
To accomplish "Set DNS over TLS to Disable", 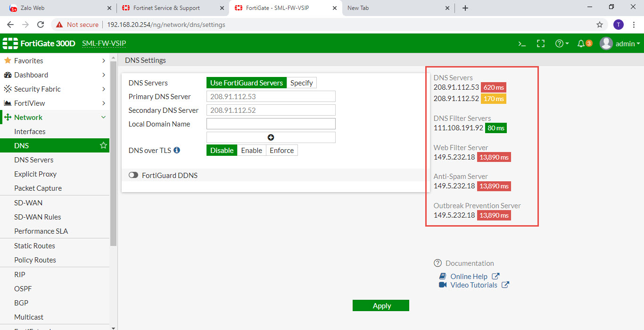I will (222, 150).
